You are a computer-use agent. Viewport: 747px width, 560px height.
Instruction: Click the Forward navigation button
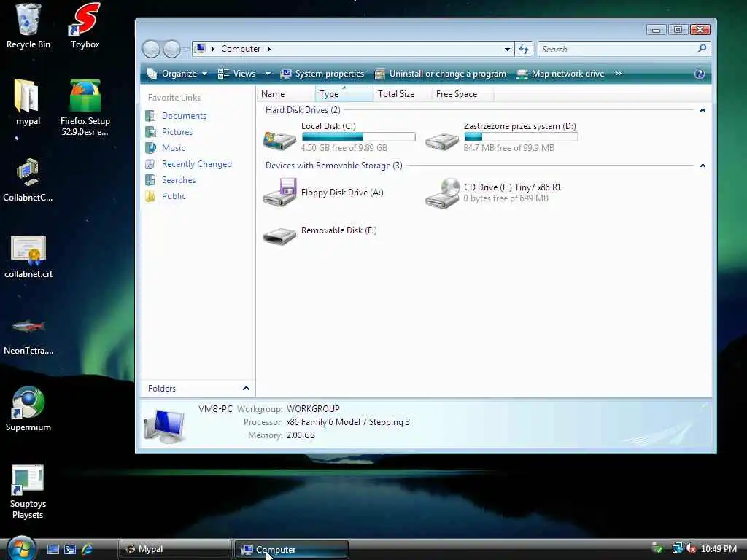pos(171,49)
